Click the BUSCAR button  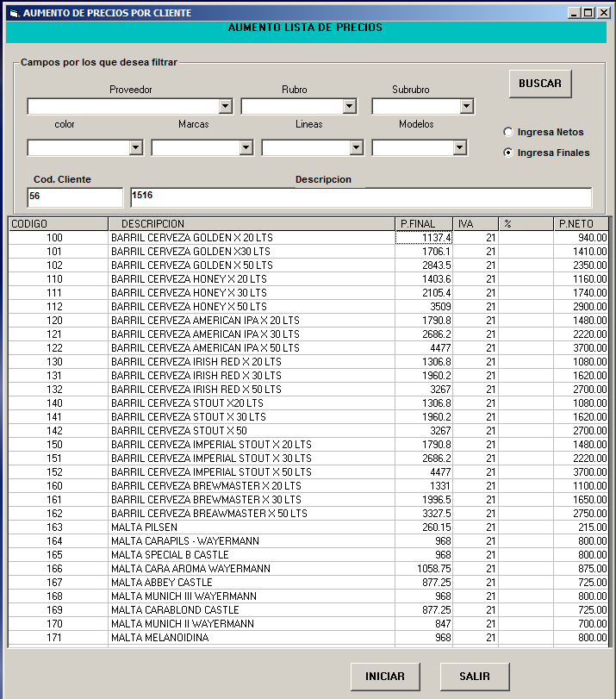[540, 84]
